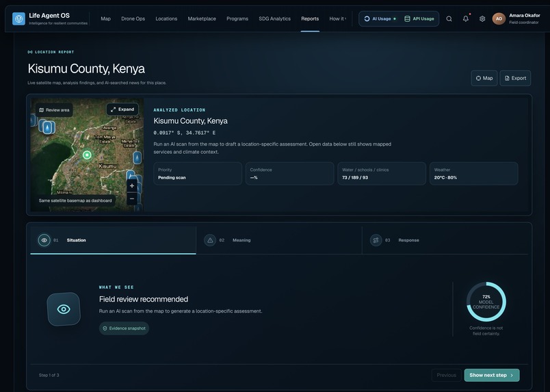Image resolution: width=550 pixels, height=392 pixels.
Task: Open Drone Ops section
Action: pos(133,19)
